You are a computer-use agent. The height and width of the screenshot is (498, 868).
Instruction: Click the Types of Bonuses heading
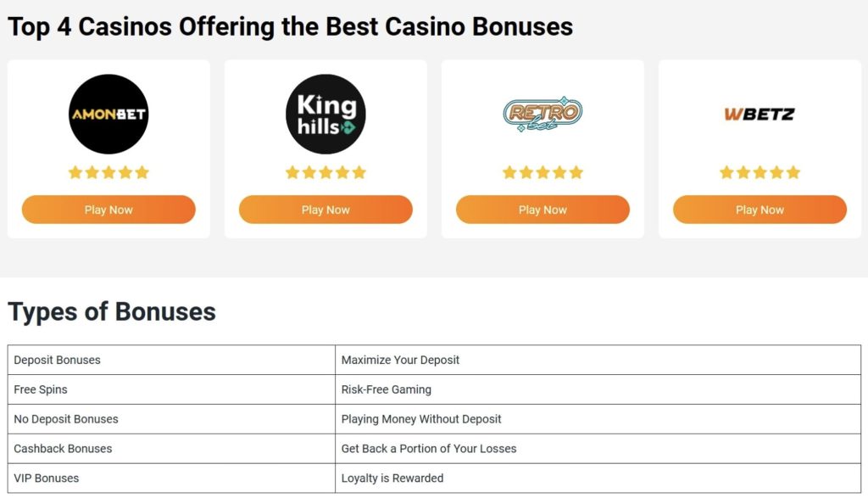click(x=112, y=311)
